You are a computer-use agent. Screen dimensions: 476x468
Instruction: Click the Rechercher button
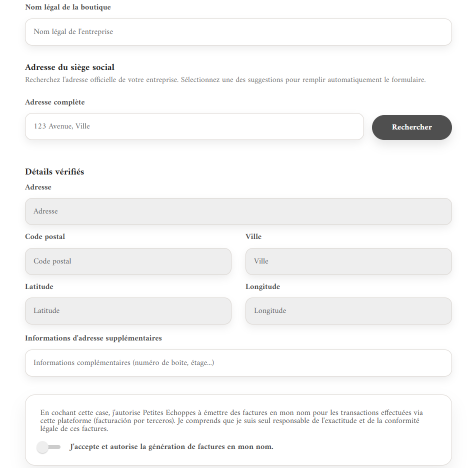click(411, 127)
